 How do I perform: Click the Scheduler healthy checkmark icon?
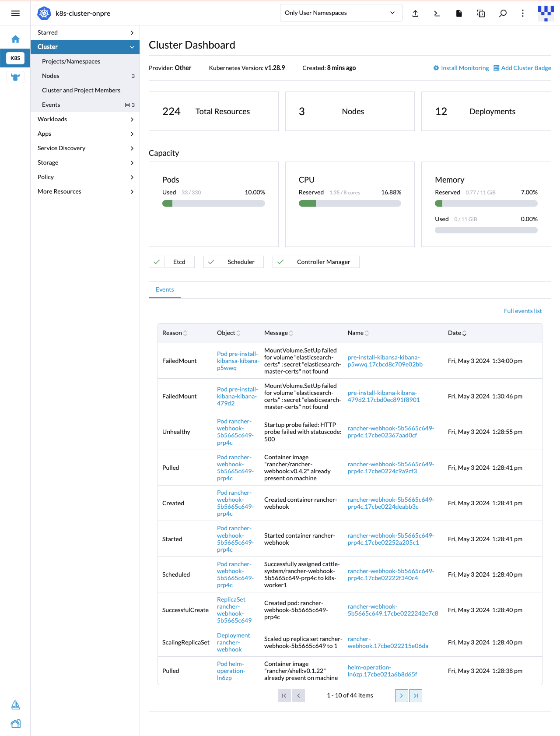211,262
